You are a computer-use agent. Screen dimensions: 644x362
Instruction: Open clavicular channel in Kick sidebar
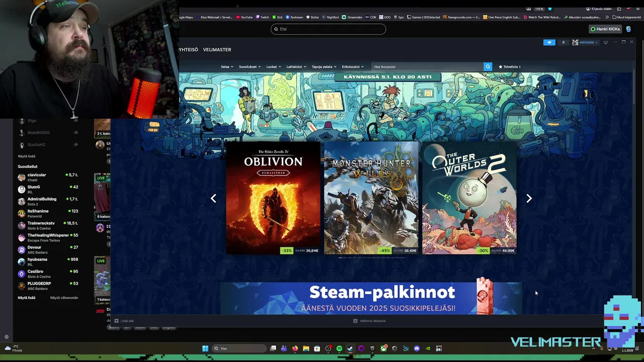coord(48,177)
